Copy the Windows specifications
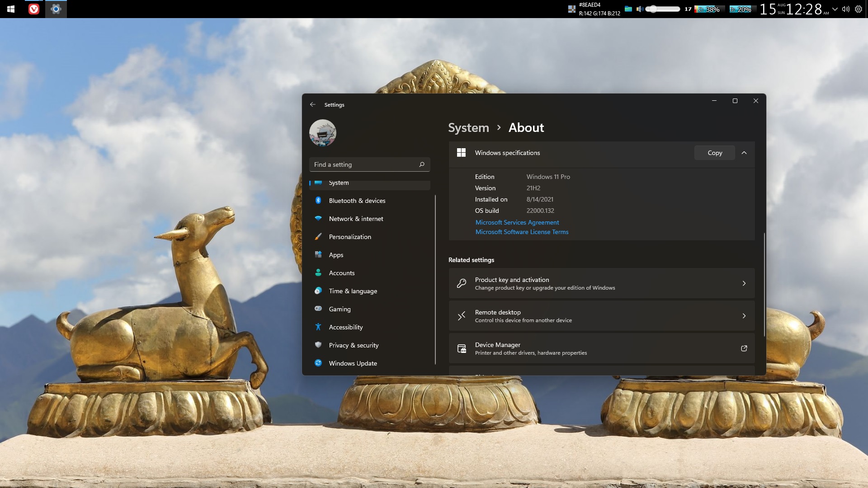 (714, 153)
